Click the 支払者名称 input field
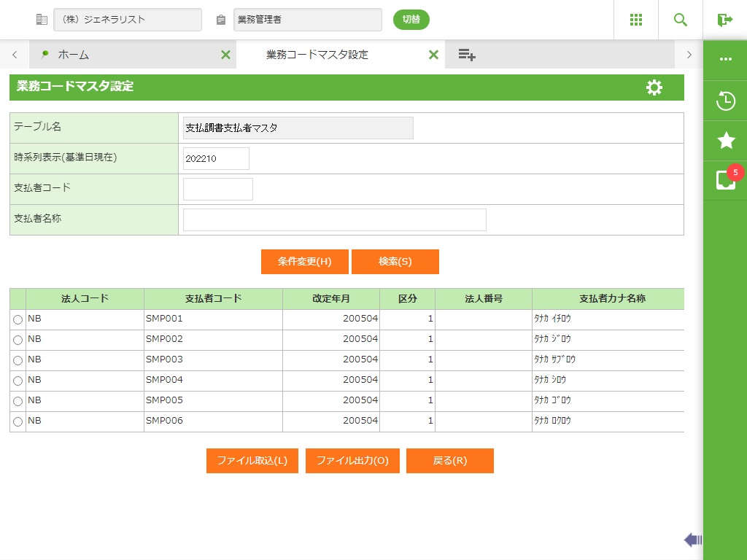This screenshot has height=560, width=747. [334, 219]
